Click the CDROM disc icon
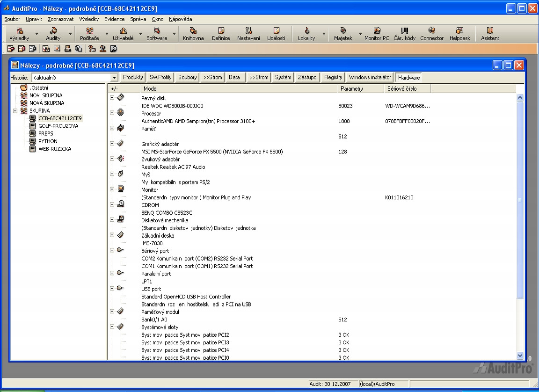Image resolution: width=539 pixels, height=392 pixels. 120,204
